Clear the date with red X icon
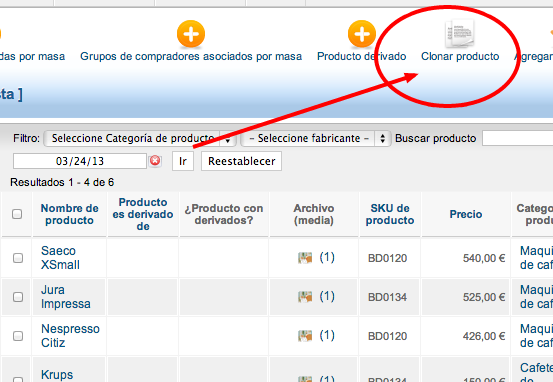Image resolution: width=553 pixels, height=382 pixels. pos(155,161)
